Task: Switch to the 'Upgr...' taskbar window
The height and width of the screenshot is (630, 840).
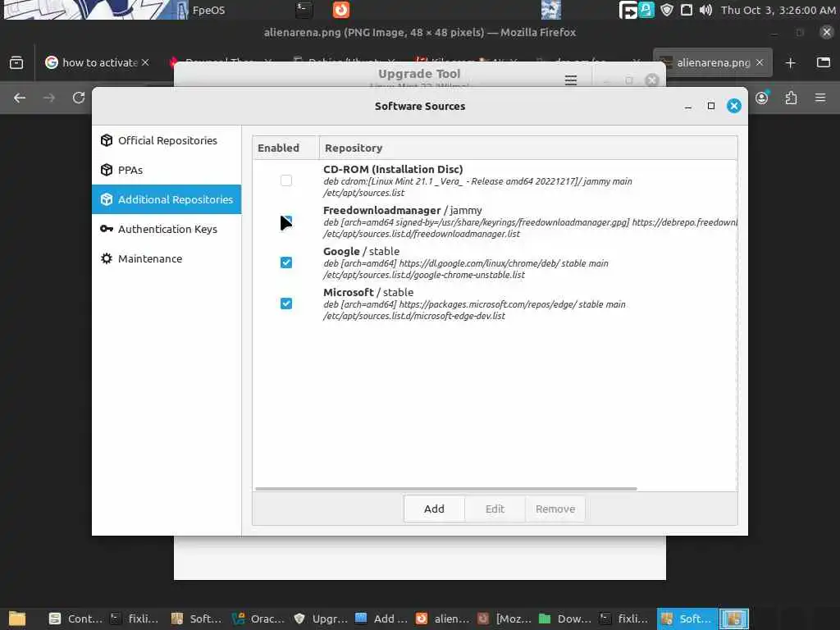Action: (321, 619)
